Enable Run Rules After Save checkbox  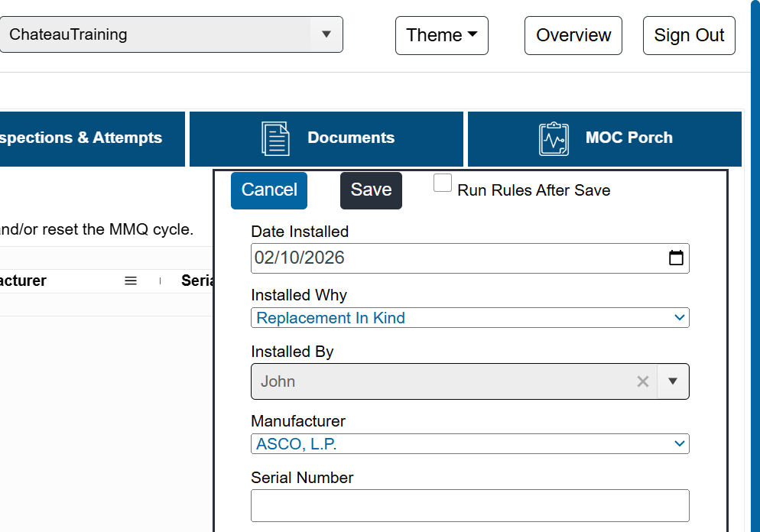point(443,183)
